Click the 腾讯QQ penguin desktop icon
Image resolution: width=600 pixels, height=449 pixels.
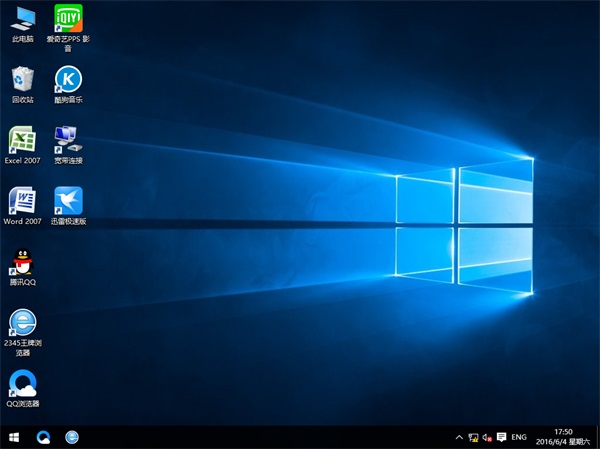22,262
